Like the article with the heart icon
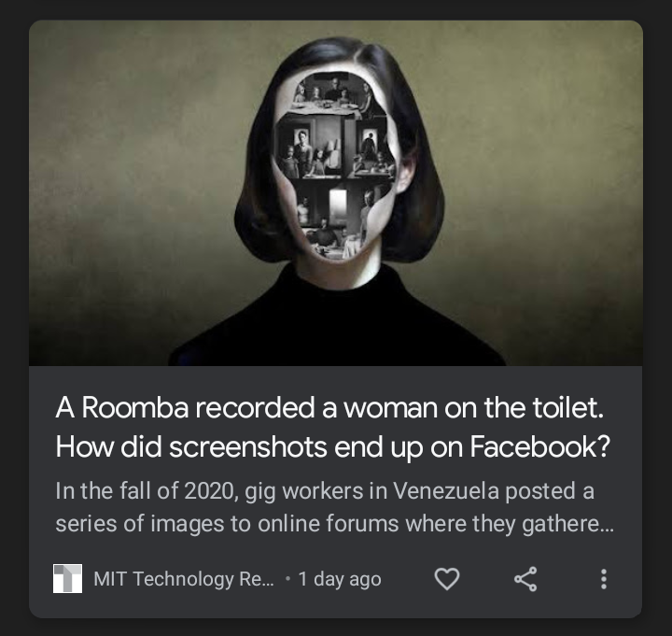Image resolution: width=672 pixels, height=636 pixels. coord(447,579)
